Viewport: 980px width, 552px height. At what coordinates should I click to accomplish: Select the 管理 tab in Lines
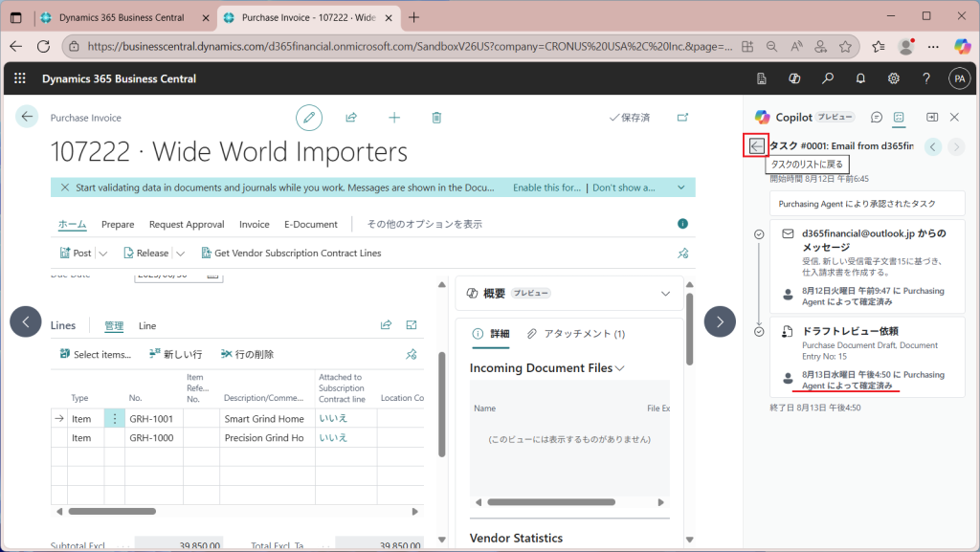(114, 325)
